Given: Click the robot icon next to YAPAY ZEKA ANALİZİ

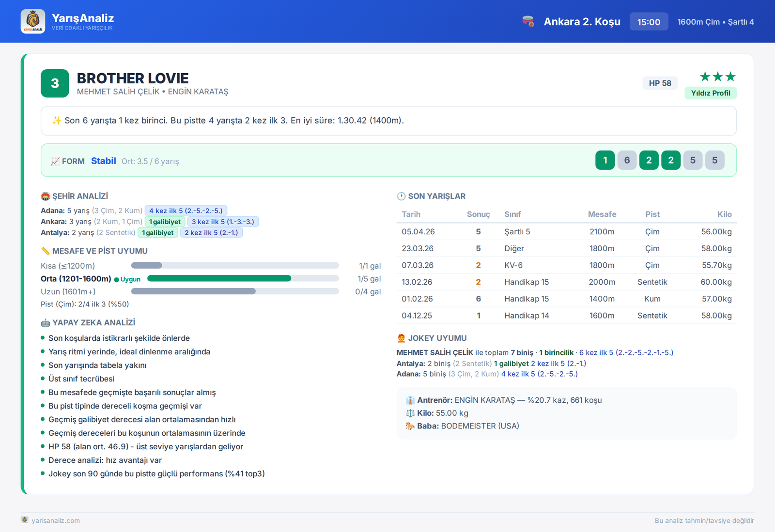Looking at the screenshot, I should pyautogui.click(x=46, y=322).
